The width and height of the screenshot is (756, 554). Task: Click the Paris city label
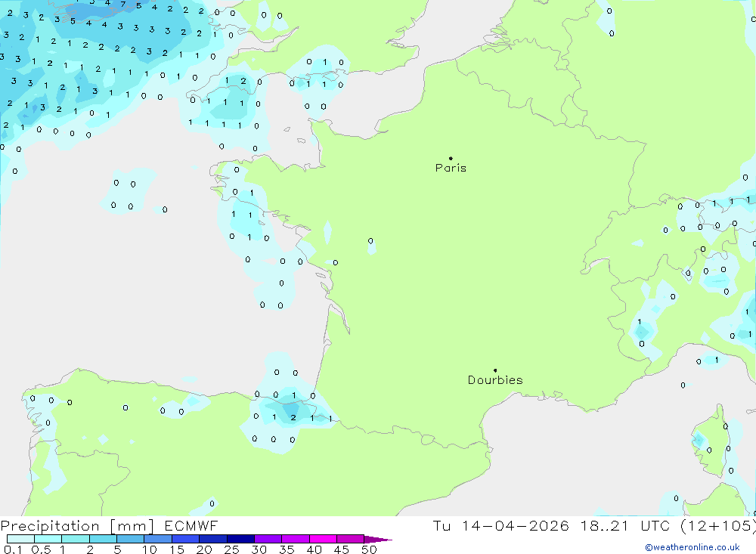pyautogui.click(x=451, y=168)
